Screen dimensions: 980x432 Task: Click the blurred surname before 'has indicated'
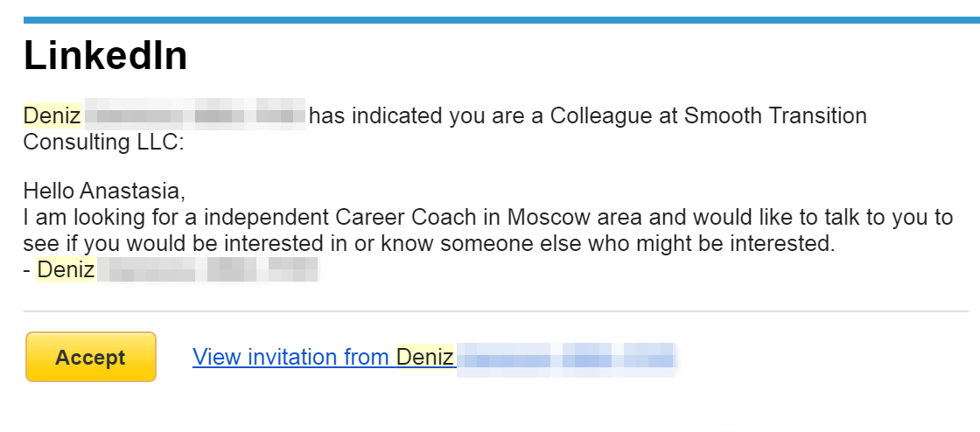pos(195,115)
